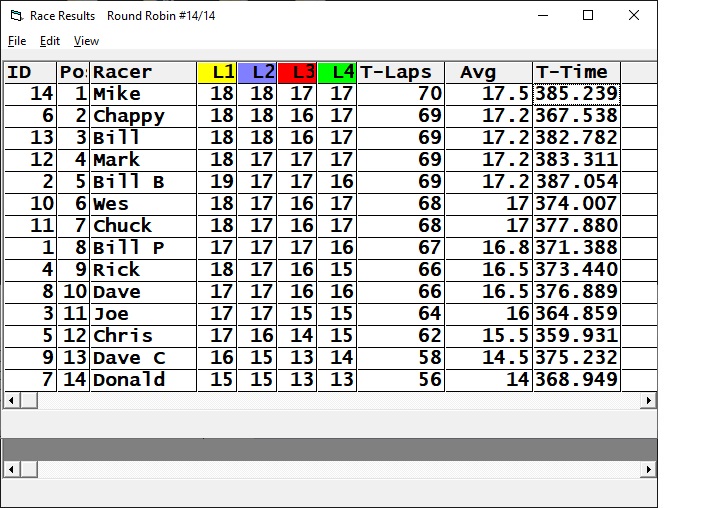Open the View menu
Screen dimensions: 708x508
87,41
